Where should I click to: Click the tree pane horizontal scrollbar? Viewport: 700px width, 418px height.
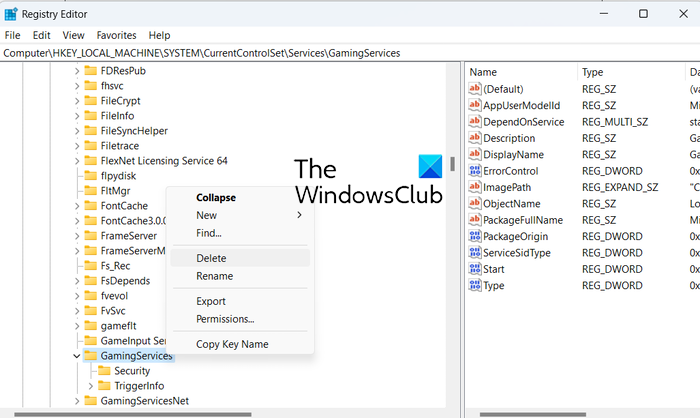coord(133,414)
